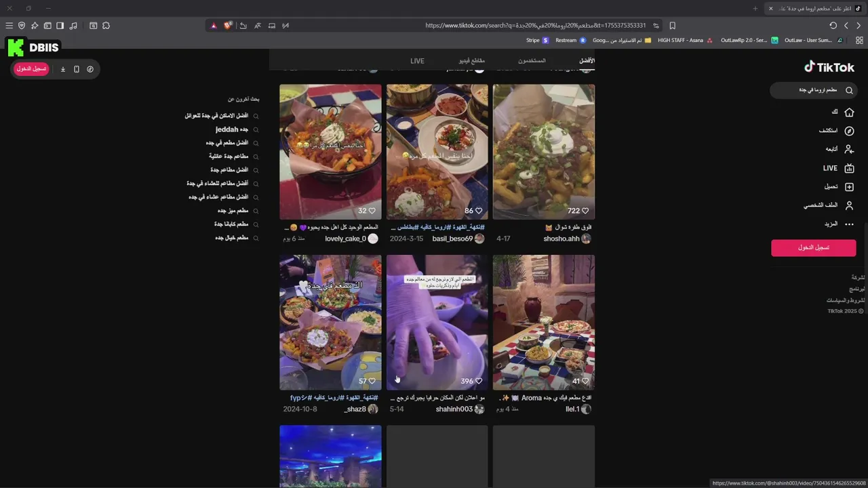Click the search magnifier in TikTok search box
This screenshot has height=488, width=868.
pyautogui.click(x=849, y=90)
